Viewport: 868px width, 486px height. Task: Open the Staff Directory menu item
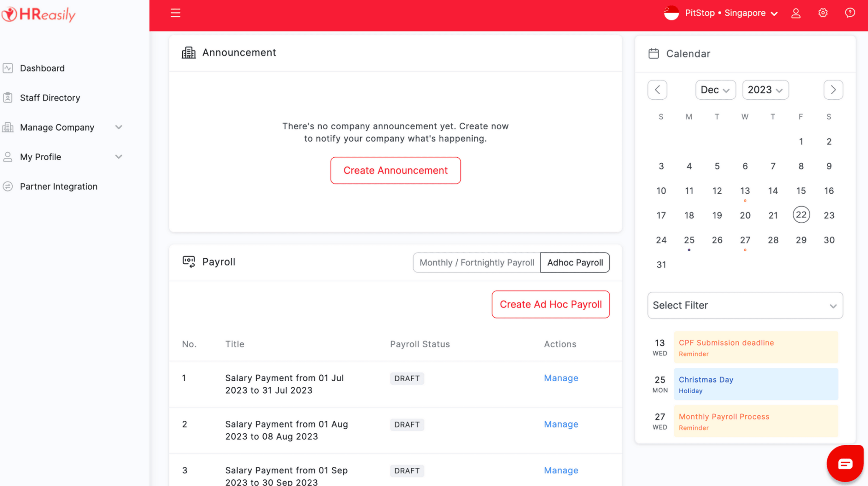pos(50,98)
